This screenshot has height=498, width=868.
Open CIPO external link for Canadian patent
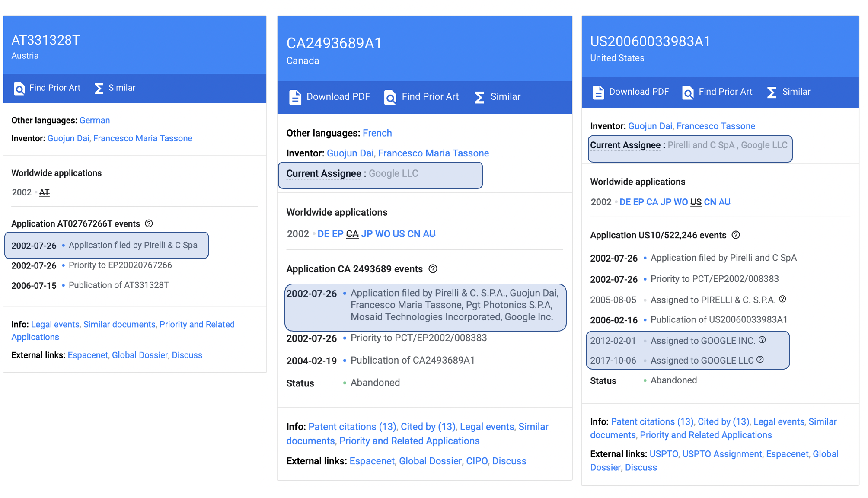(477, 461)
